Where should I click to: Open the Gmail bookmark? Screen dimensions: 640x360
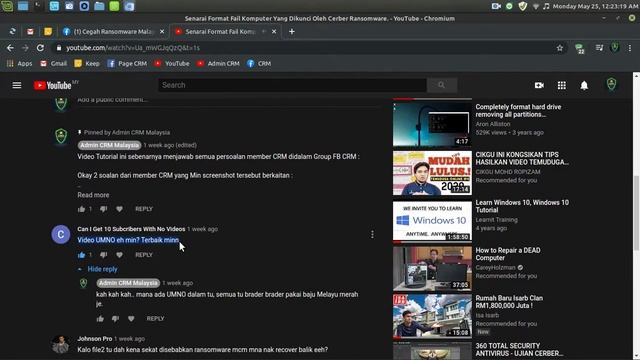tap(53, 63)
